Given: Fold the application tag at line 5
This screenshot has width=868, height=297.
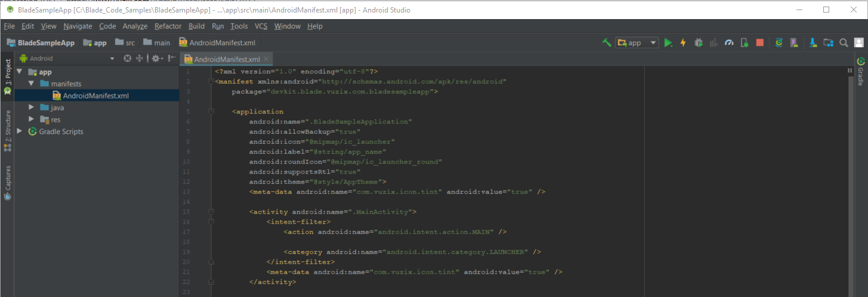Looking at the screenshot, I should point(211,112).
